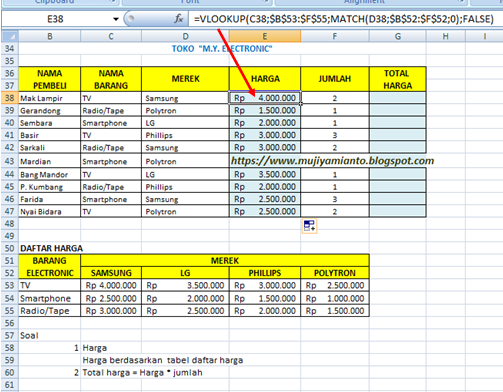Select the cell Sembara

pyautogui.click(x=49, y=123)
